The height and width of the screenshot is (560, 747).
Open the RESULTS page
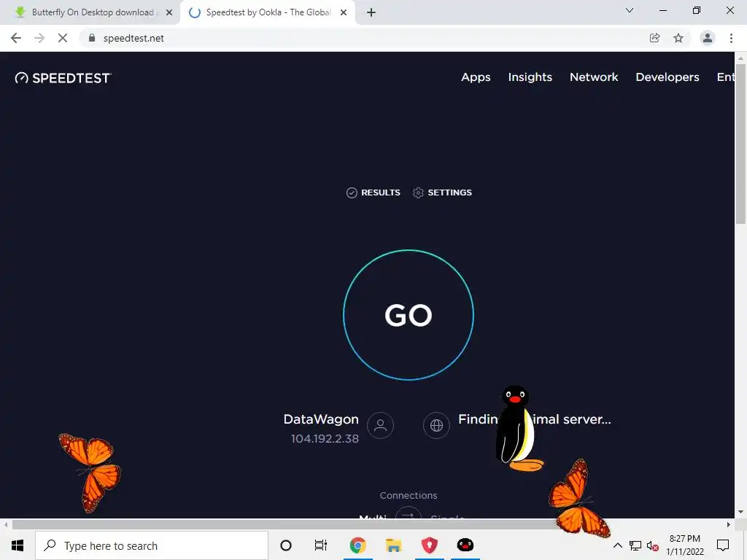373,192
